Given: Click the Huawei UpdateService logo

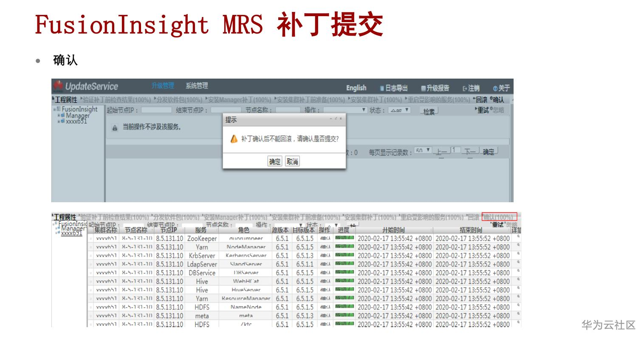Looking at the screenshot, I should click(x=85, y=86).
